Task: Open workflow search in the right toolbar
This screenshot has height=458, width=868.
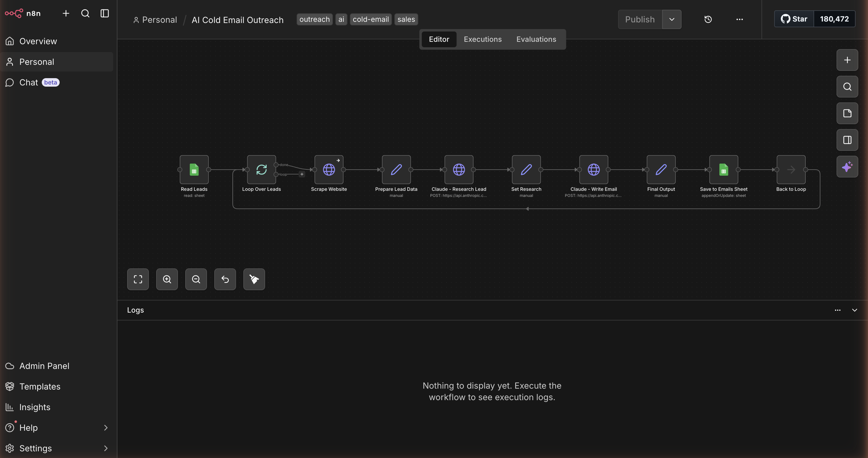Action: (847, 87)
